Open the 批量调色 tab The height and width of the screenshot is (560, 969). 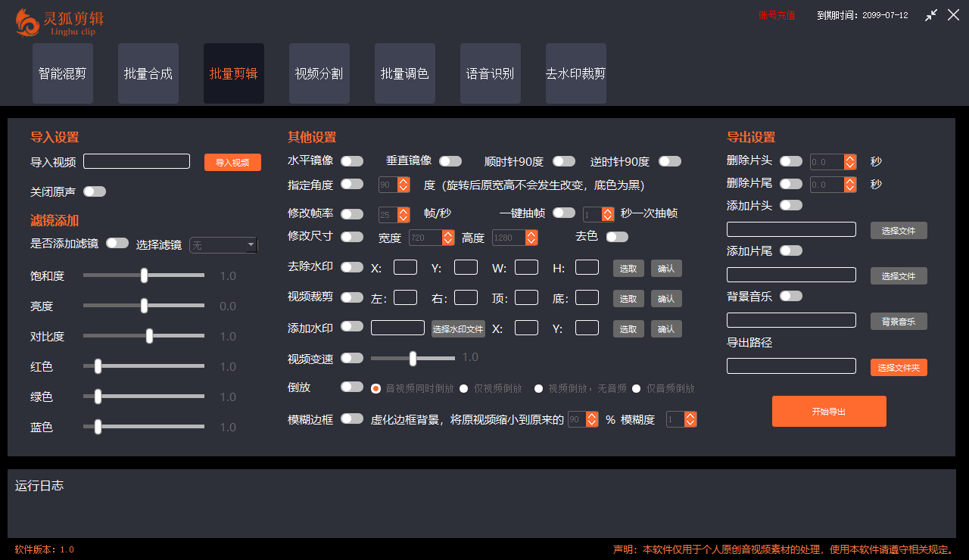click(404, 73)
